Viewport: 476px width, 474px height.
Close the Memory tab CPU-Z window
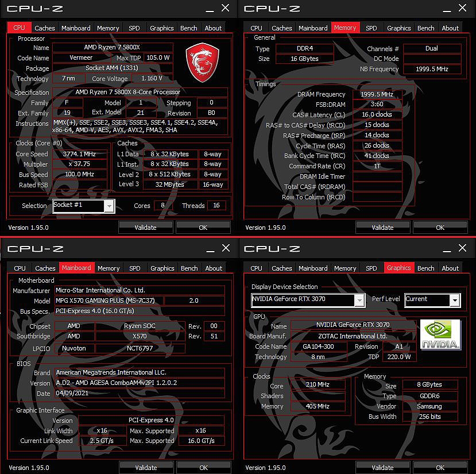462,8
